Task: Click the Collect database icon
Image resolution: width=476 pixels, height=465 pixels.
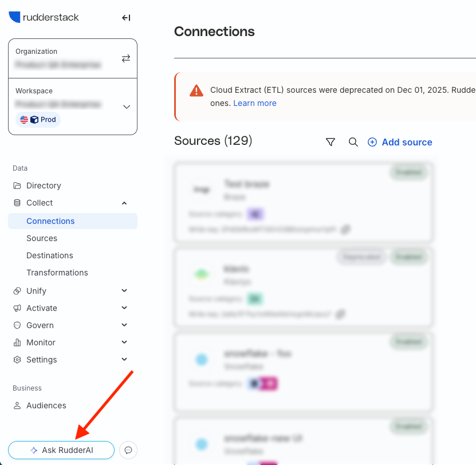Action: (17, 203)
